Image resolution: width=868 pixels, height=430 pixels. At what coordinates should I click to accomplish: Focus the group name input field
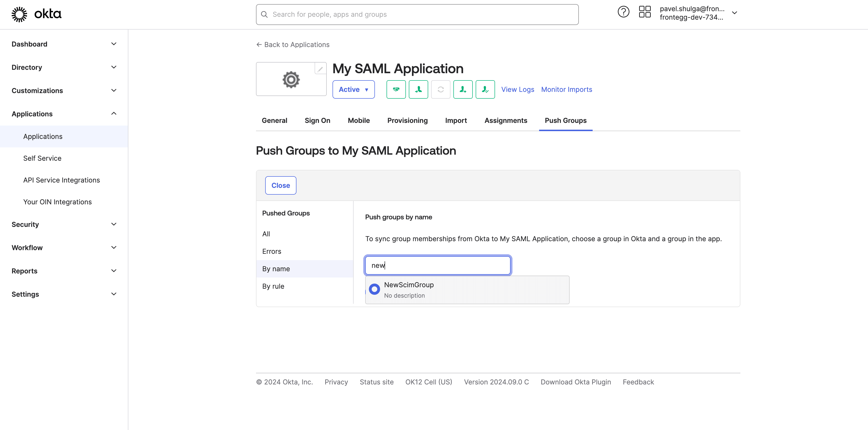(438, 265)
